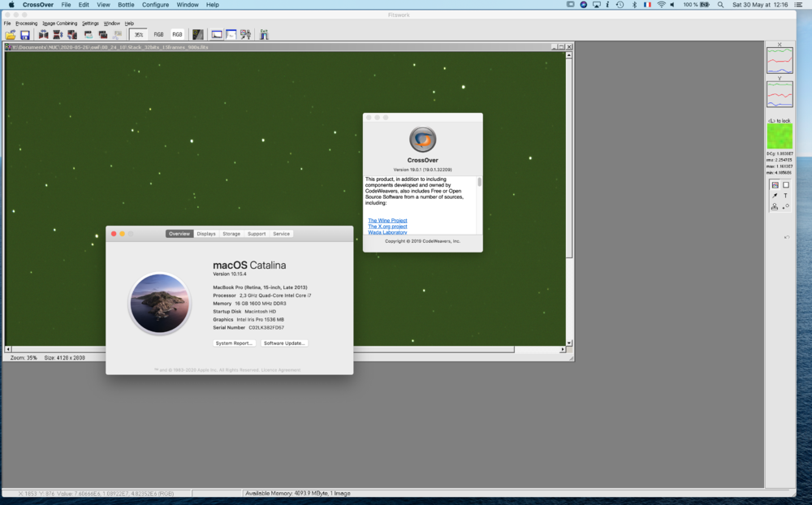
Task: Click the Bluetooth menu bar icon
Action: [634, 5]
